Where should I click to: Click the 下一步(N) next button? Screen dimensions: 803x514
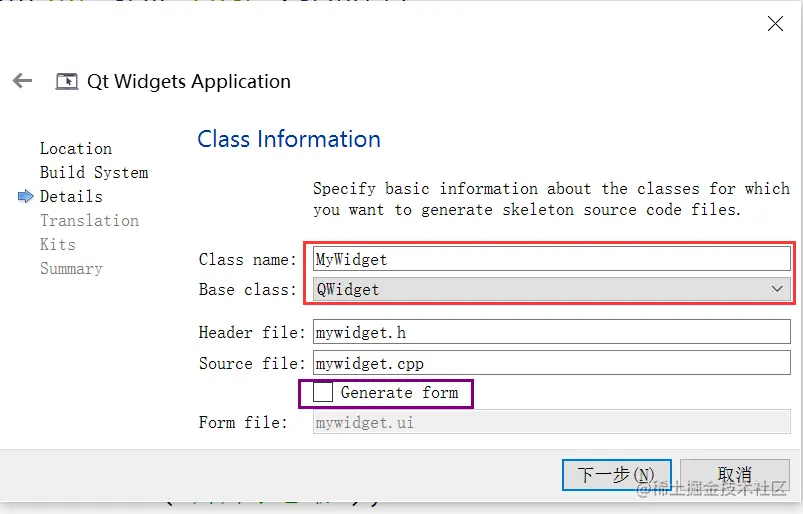click(x=617, y=475)
